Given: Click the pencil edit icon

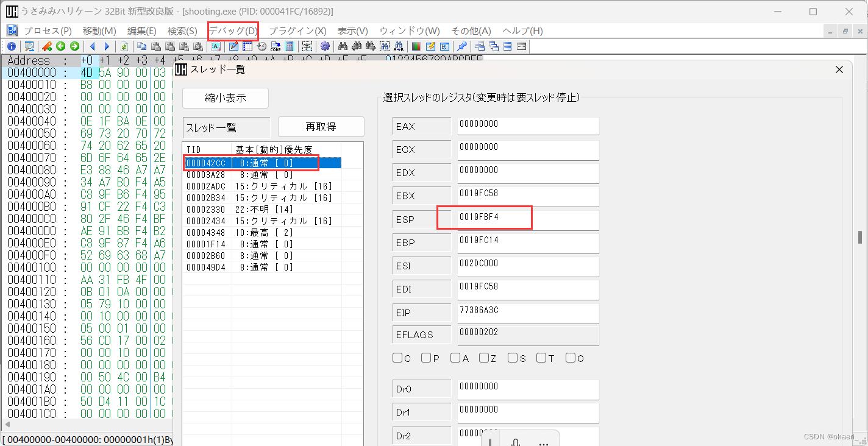Looking at the screenshot, I should click(x=233, y=46).
